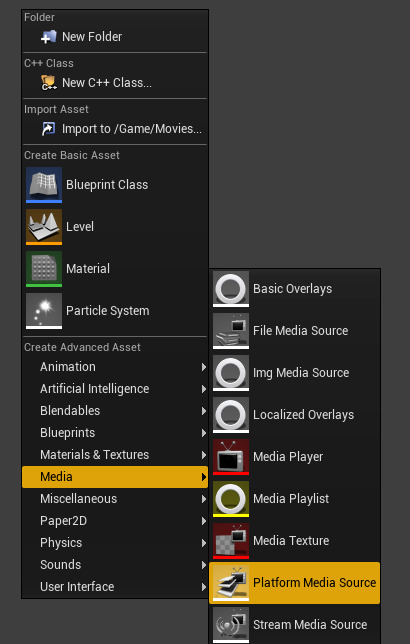Expand the Sounds submenu arrow
This screenshot has width=410, height=644.
tap(203, 565)
